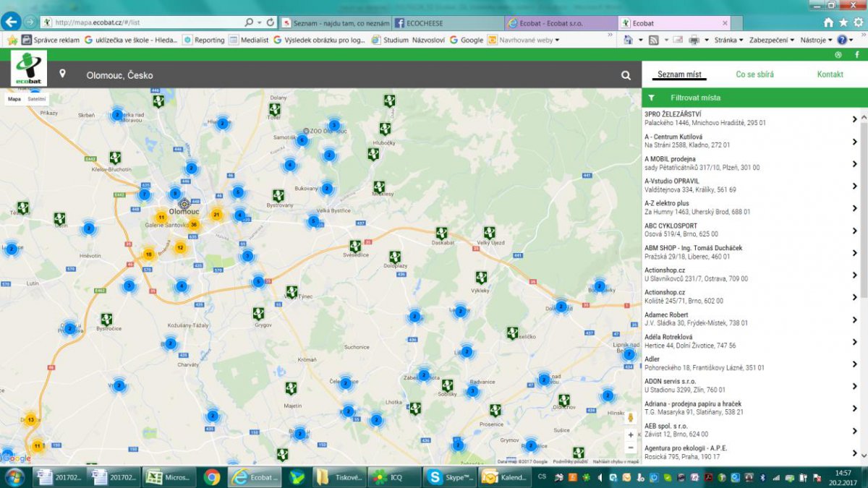
Task: Click the Street View pegman on the map
Action: (x=631, y=419)
